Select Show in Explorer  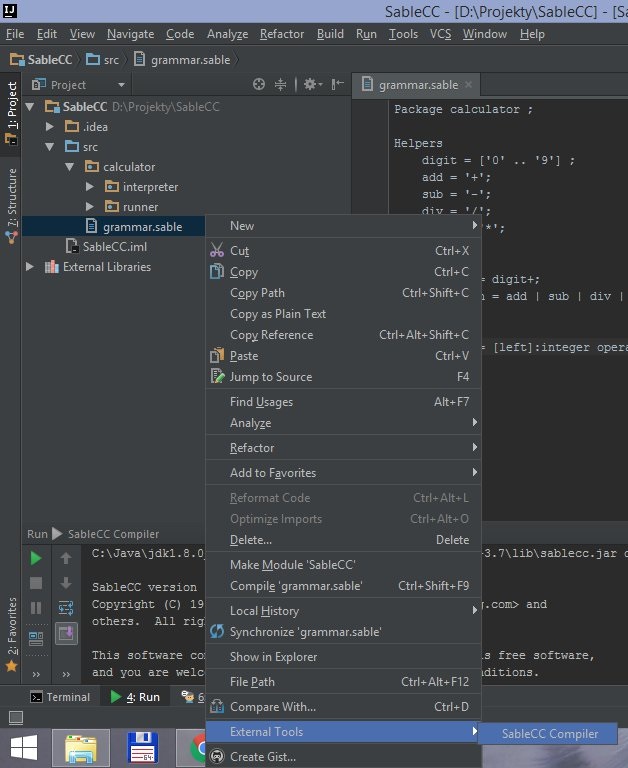(x=343, y=657)
